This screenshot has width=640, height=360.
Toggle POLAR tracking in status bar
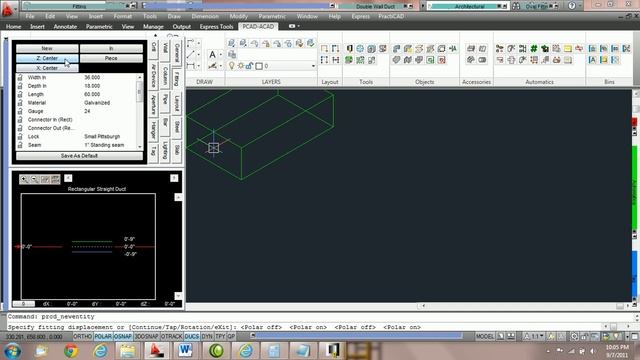point(103,336)
